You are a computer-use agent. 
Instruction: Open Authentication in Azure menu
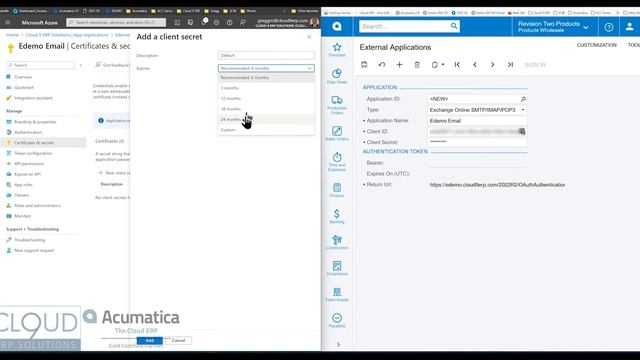28,132
